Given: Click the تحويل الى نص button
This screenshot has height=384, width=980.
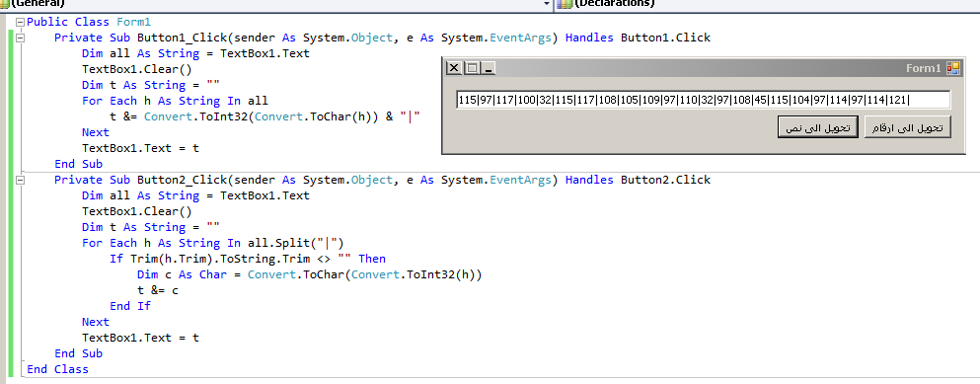Looking at the screenshot, I should click(817, 127).
